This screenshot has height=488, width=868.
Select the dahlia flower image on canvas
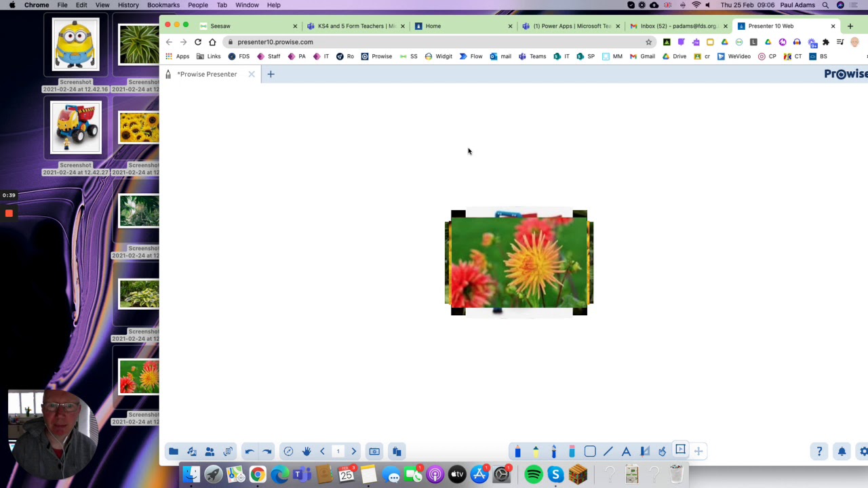[519, 262]
